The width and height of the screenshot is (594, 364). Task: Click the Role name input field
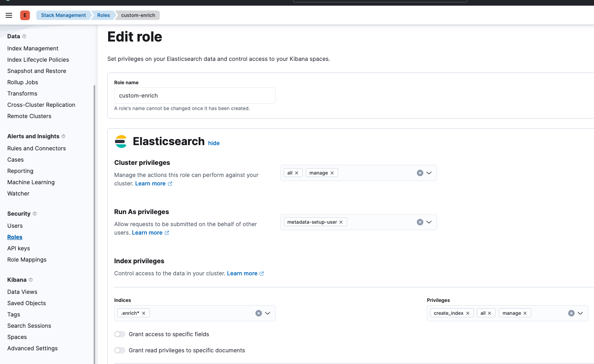(195, 96)
